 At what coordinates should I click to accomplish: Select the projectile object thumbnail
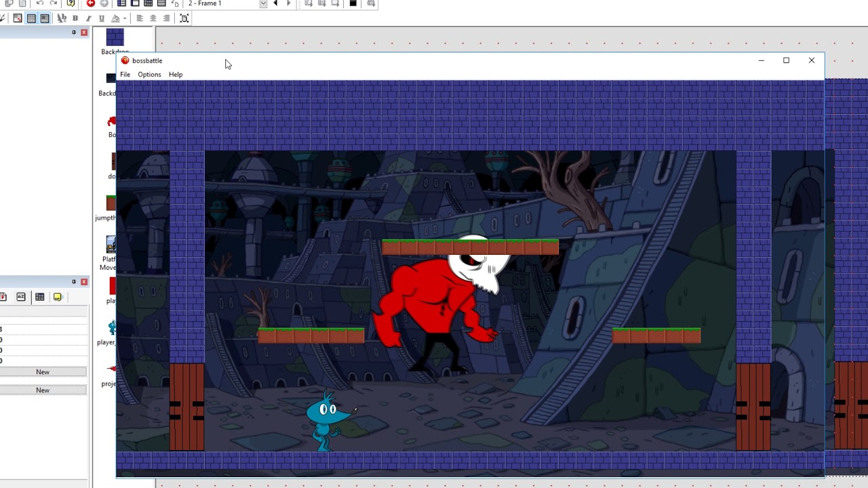click(112, 369)
